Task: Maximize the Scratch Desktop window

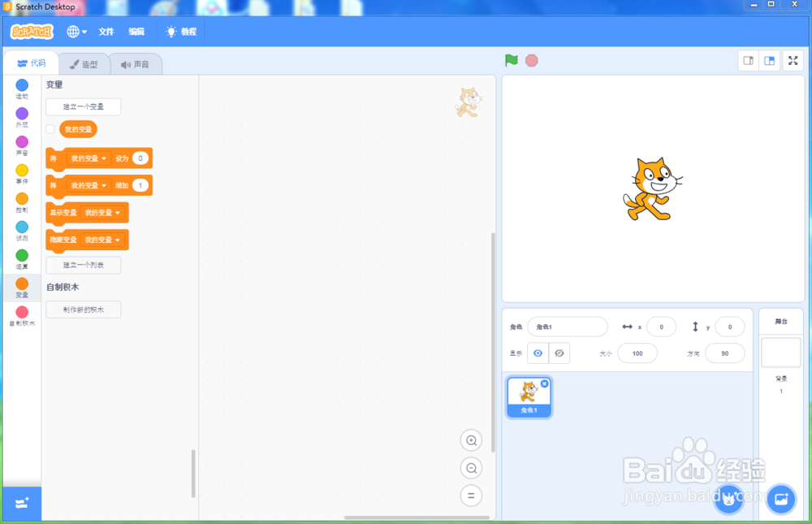Action: pyautogui.click(x=771, y=5)
